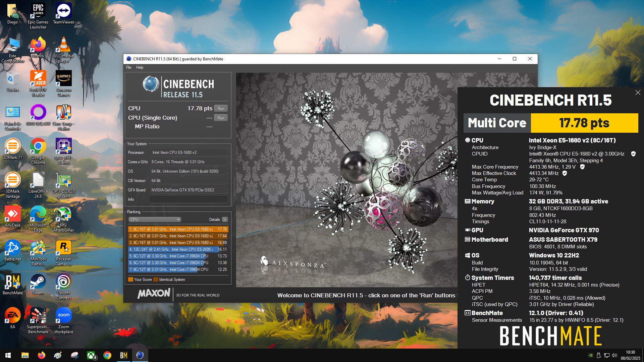
Task: Open Este Computador desktop icon
Action: [12, 50]
